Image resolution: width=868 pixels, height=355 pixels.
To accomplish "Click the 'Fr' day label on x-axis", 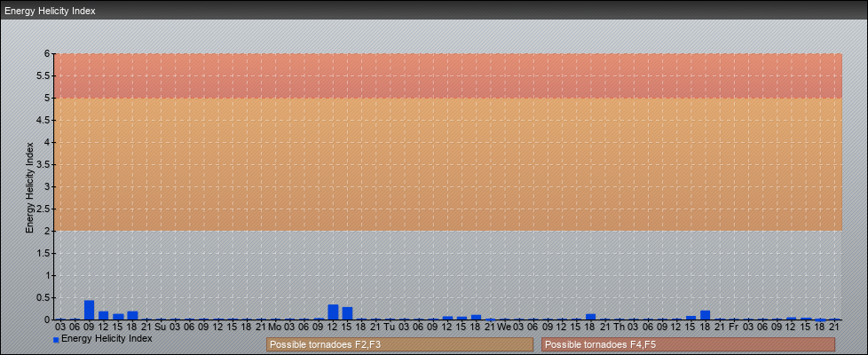I will click(733, 327).
